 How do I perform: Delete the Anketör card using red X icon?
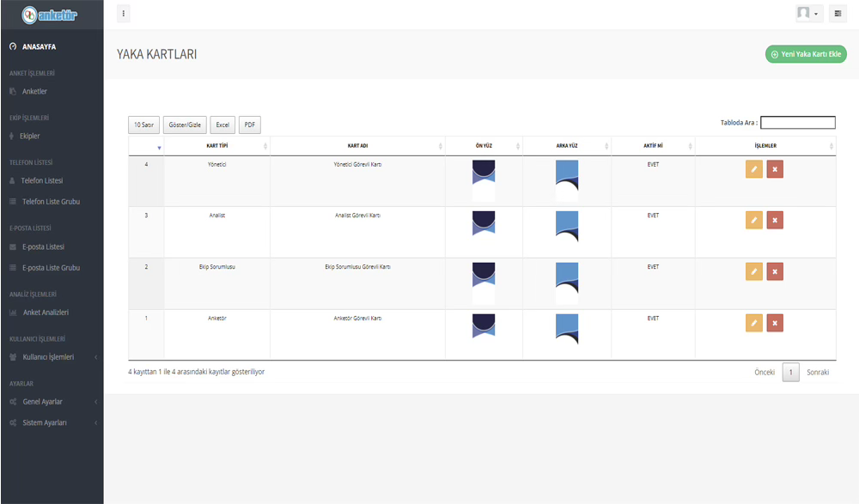tap(775, 324)
